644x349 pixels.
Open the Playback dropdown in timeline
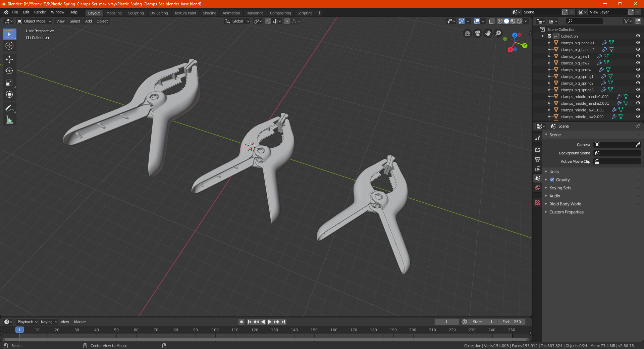tap(27, 322)
